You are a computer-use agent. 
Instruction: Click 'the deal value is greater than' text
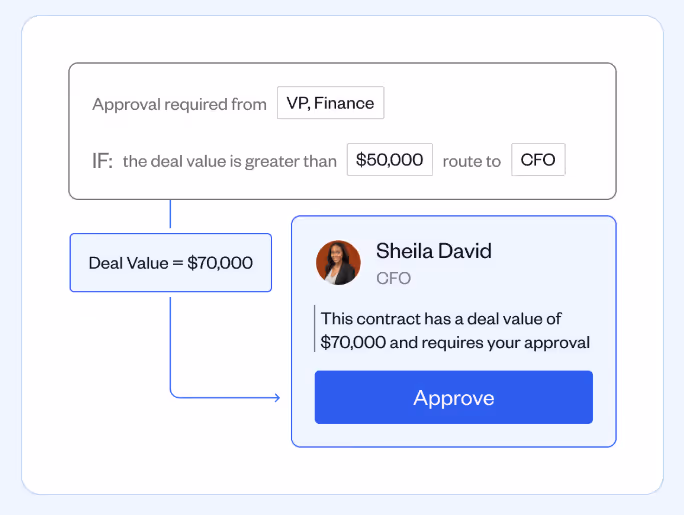point(229,162)
